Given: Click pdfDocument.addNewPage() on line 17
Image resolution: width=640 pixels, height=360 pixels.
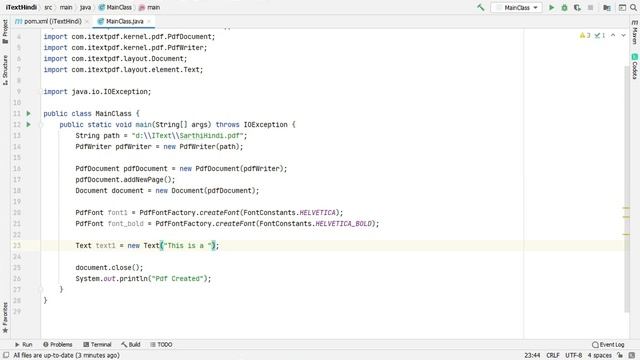Looking at the screenshot, I should pos(125,180).
